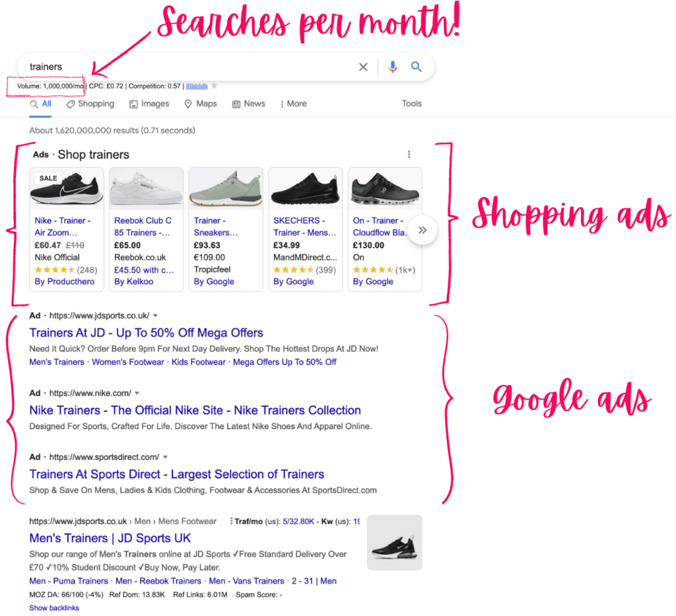Image resolution: width=676 pixels, height=616 pixels.
Task: Open the Trainer - Sneakers Tropicfeel listing
Action: [x=216, y=226]
